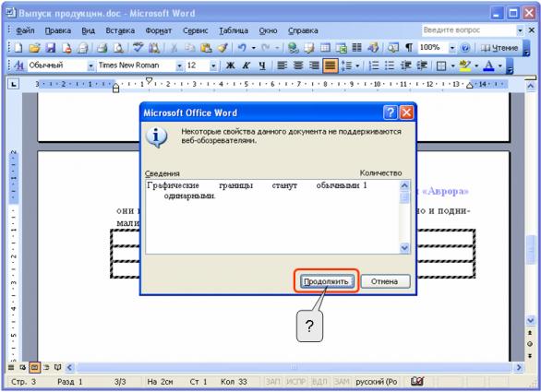Click the Paste clipboard icon
The height and width of the screenshot is (392, 541).
[x=206, y=48]
